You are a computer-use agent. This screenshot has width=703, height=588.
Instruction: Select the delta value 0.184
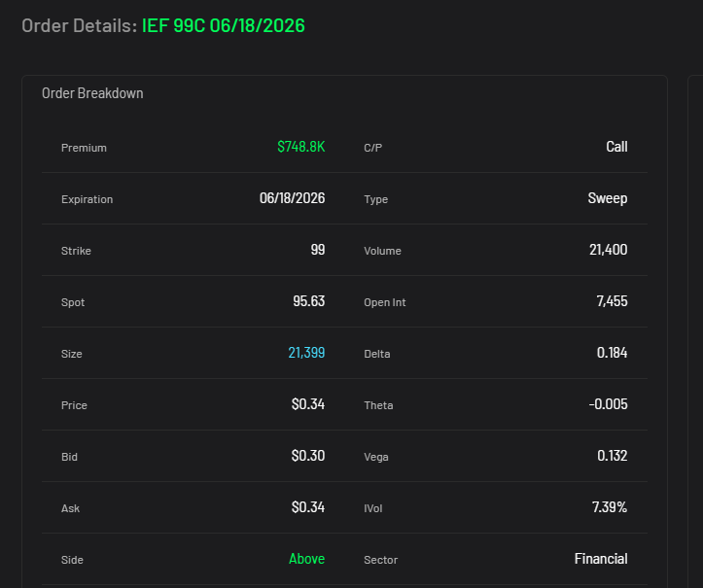(x=612, y=353)
